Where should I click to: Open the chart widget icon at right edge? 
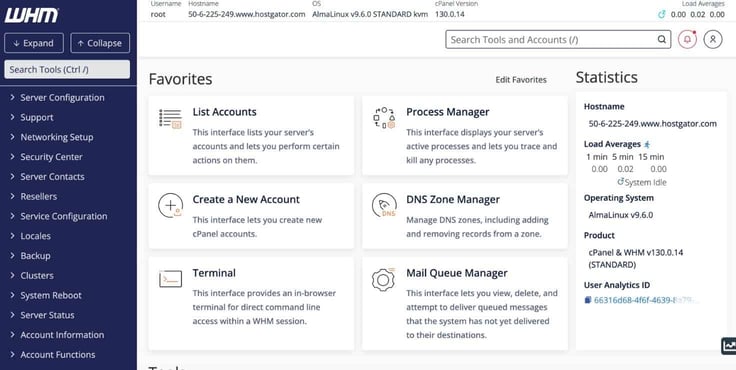coord(728,346)
